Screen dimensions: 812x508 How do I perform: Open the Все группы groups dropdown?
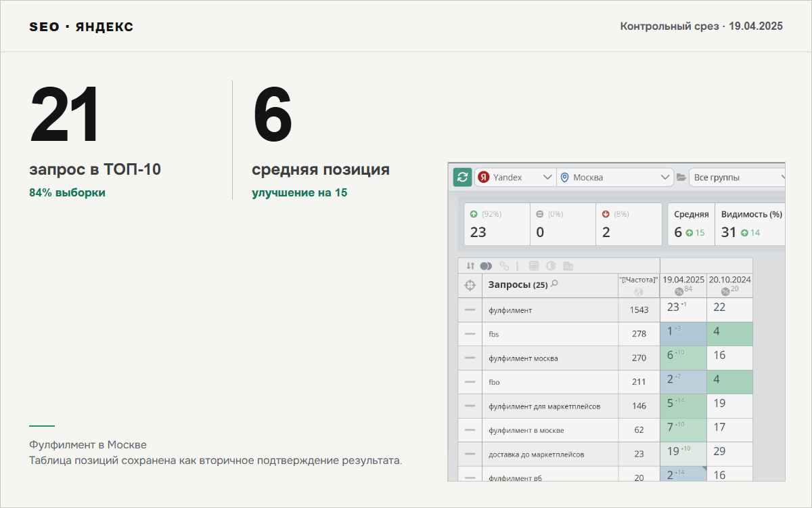(738, 177)
